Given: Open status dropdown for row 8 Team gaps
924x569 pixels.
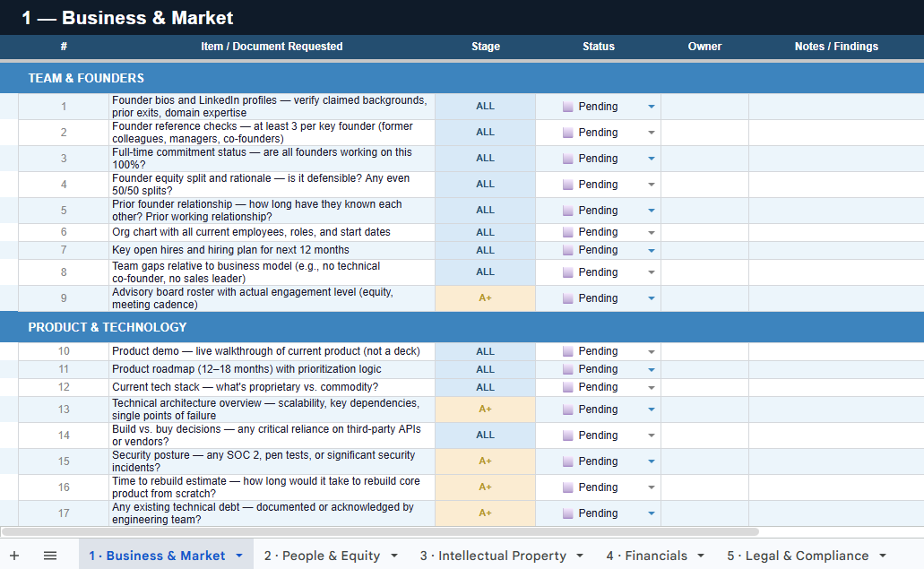Looking at the screenshot, I should click(652, 272).
